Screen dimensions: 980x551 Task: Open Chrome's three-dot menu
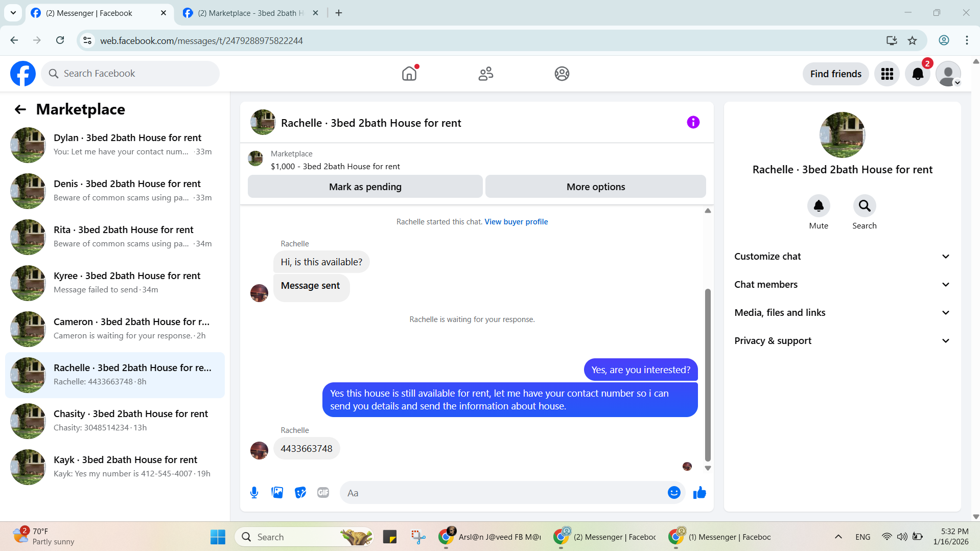[x=967, y=40]
